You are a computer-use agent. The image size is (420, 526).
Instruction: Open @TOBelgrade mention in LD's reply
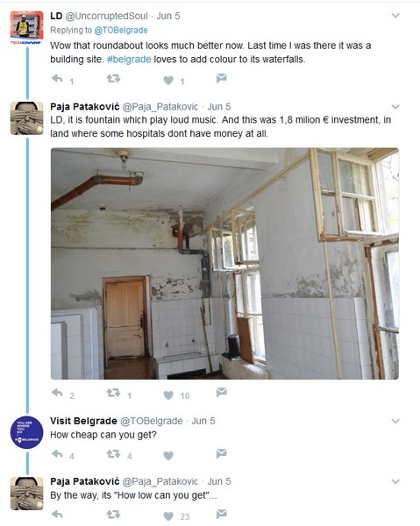point(121,30)
